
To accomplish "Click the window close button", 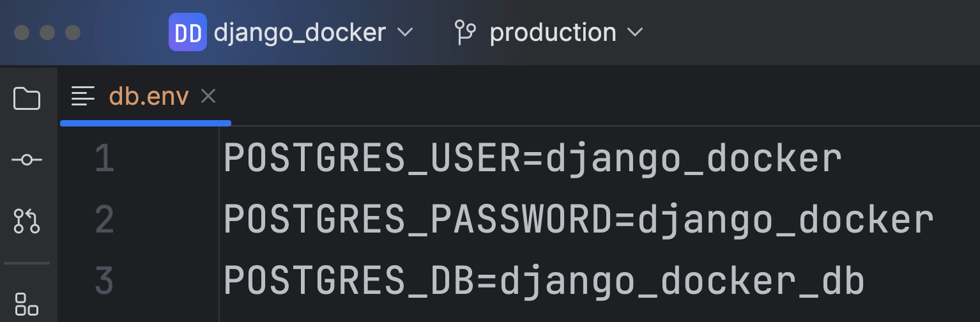I will point(22,32).
